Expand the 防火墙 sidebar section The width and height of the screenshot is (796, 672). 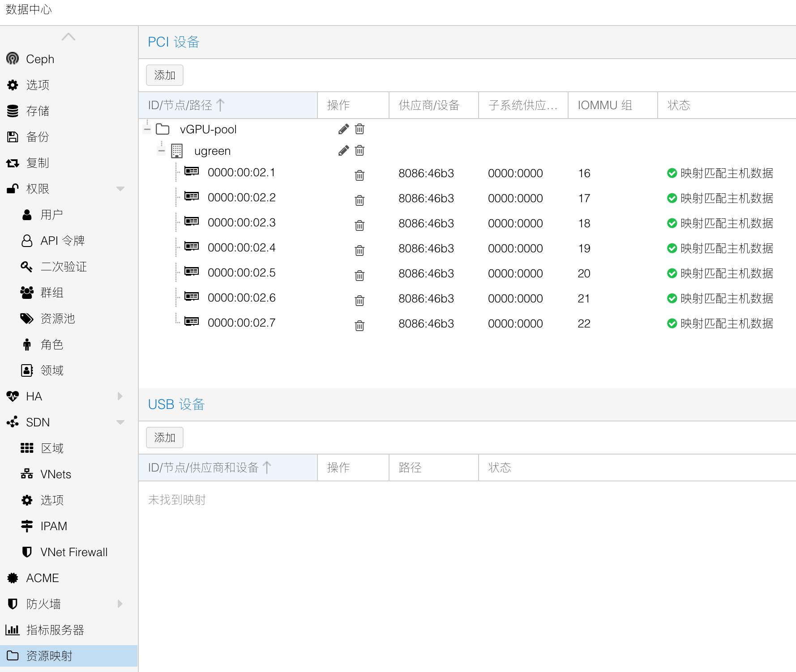pos(119,604)
